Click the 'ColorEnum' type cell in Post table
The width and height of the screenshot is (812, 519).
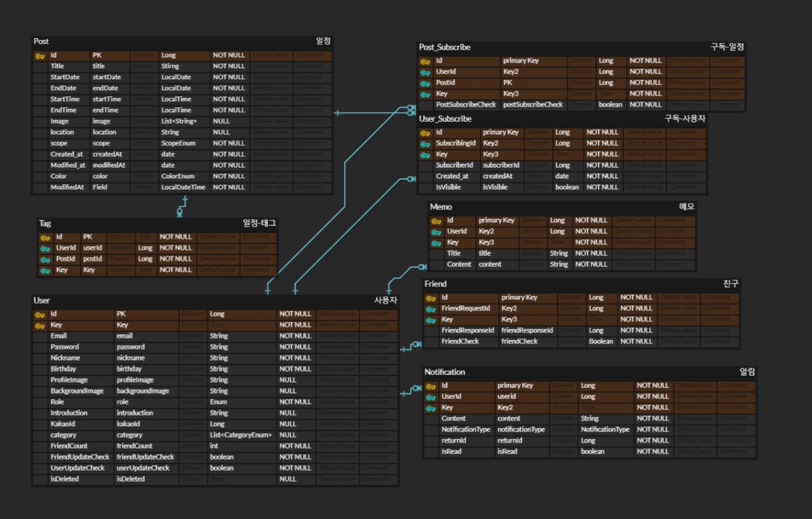tap(179, 176)
